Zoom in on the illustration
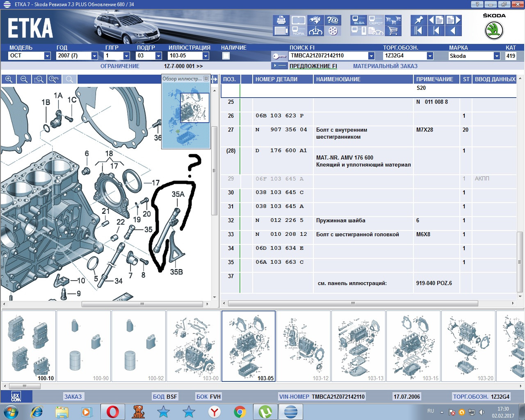 (9, 79)
